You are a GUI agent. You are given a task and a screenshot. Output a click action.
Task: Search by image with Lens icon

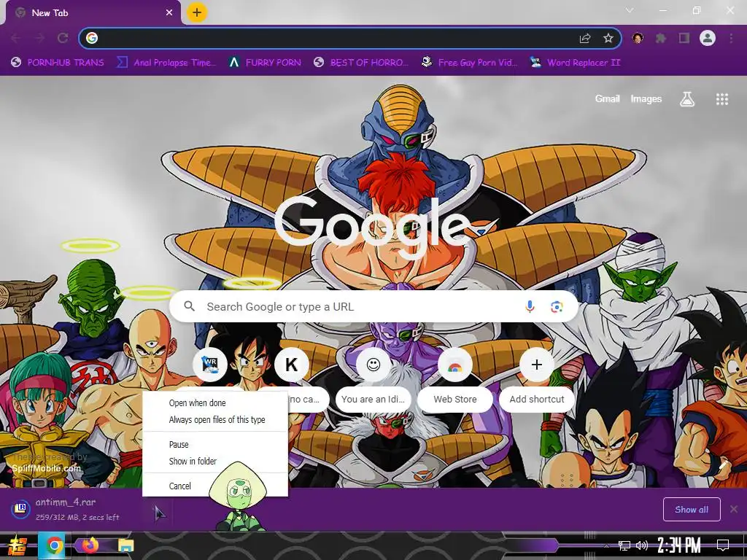pos(557,307)
